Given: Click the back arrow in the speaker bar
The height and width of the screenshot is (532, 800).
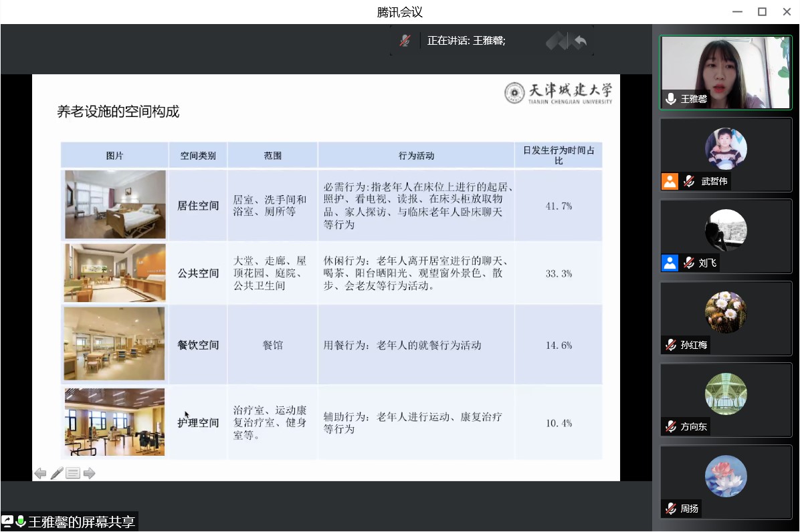Looking at the screenshot, I should tap(580, 41).
